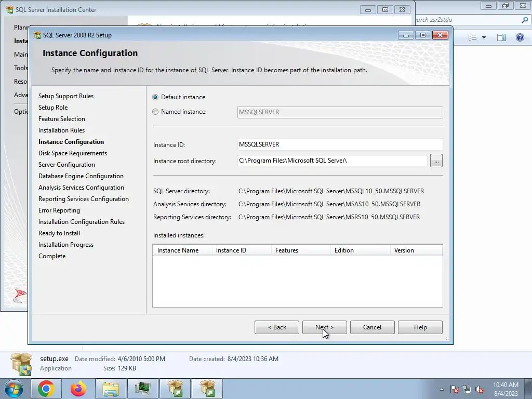The image size is (532, 399).
Task: Click the Version column header
Action: click(x=416, y=250)
